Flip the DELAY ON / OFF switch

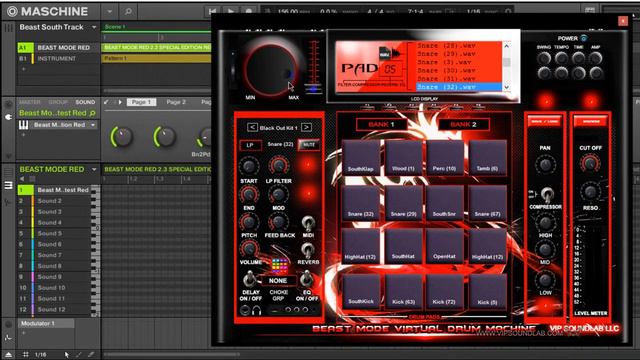coord(249,279)
